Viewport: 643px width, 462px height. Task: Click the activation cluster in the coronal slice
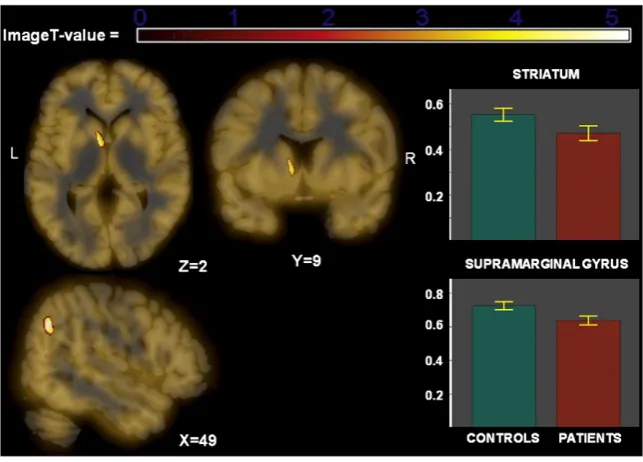[291, 167]
